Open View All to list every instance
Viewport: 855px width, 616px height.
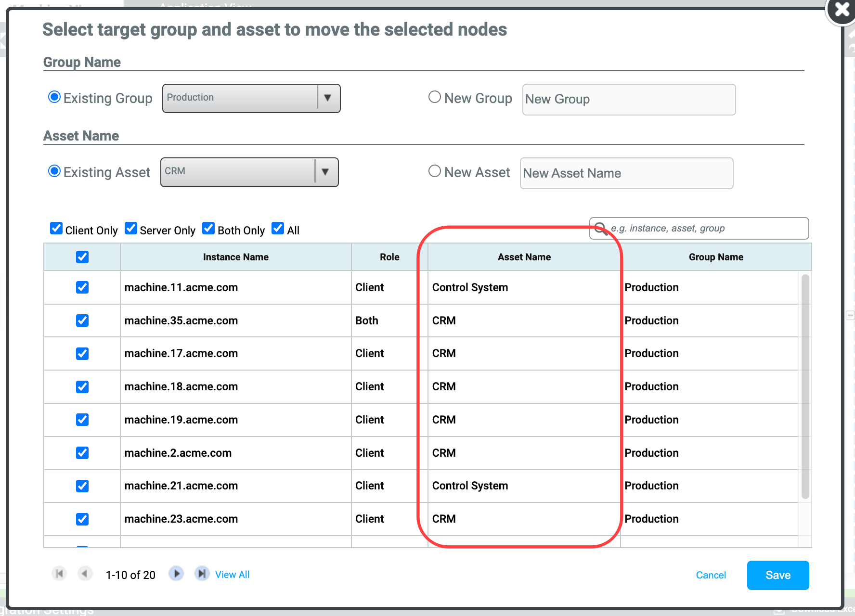tap(233, 574)
